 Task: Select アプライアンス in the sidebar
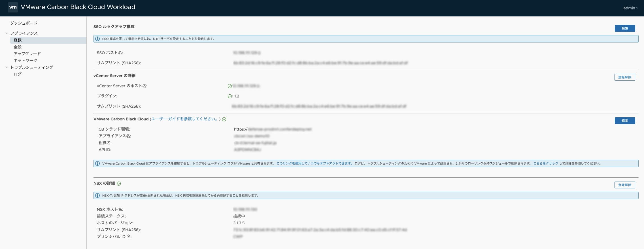[x=24, y=33]
